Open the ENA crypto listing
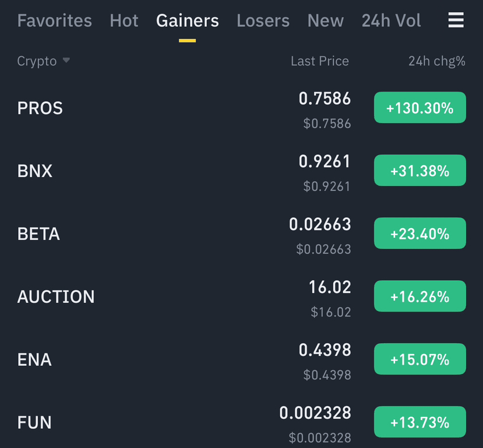Screen dimensions: 483x448 (x=34, y=360)
